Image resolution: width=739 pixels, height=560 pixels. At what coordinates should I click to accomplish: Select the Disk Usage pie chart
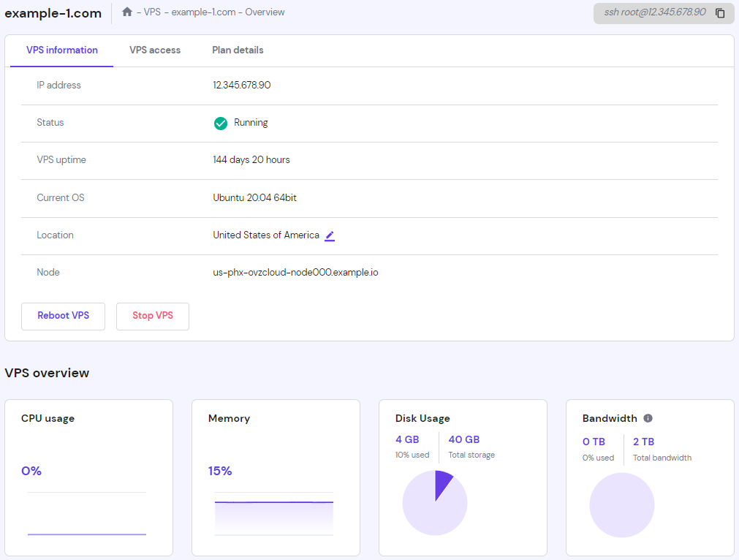(x=435, y=502)
